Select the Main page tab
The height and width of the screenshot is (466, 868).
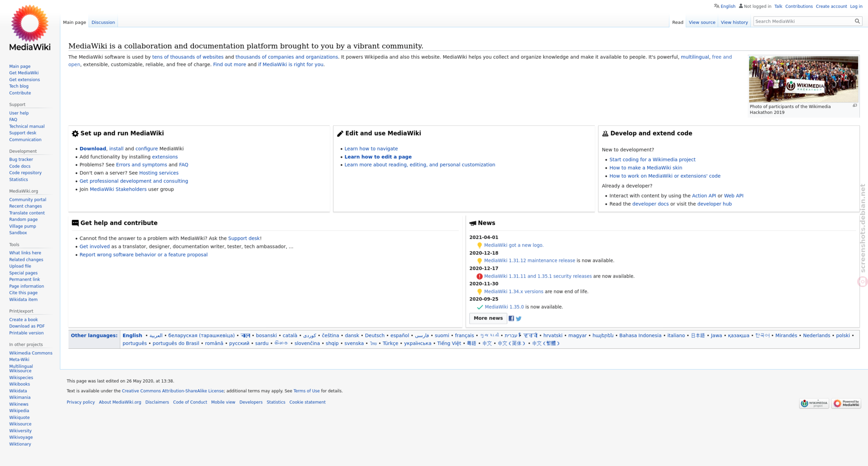(75, 22)
